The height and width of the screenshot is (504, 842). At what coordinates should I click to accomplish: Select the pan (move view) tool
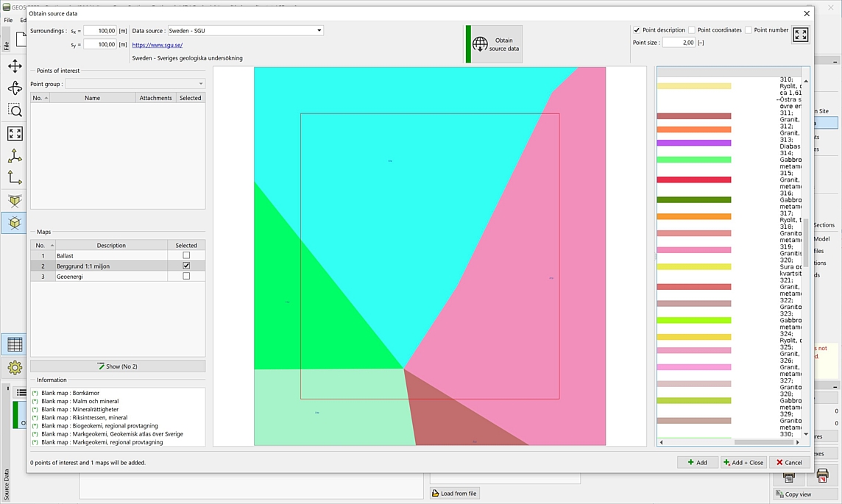(15, 66)
